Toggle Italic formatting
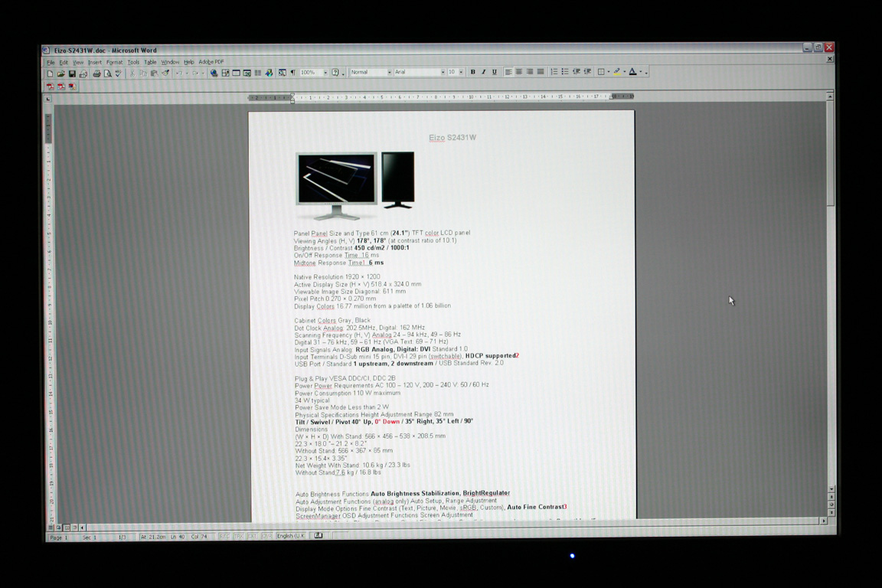The width and height of the screenshot is (882, 588). click(483, 72)
